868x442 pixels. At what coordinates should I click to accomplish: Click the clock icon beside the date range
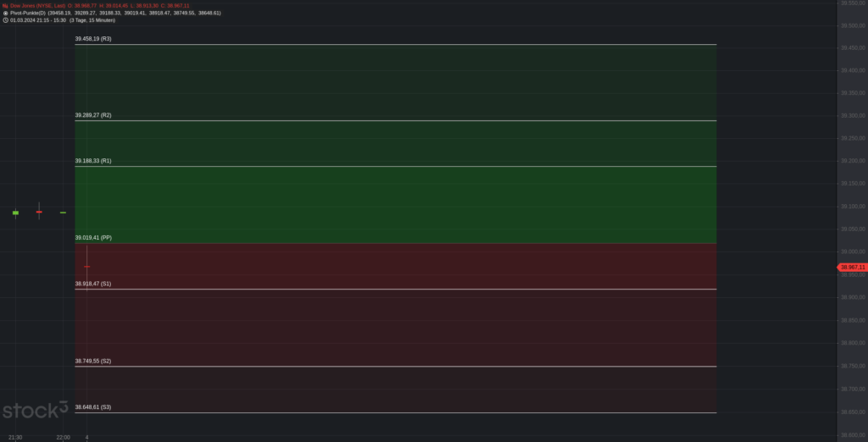pos(5,19)
